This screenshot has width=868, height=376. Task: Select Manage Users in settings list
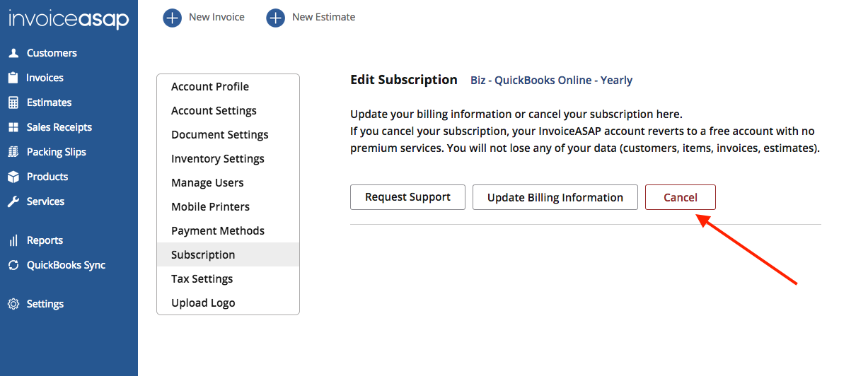pyautogui.click(x=207, y=182)
